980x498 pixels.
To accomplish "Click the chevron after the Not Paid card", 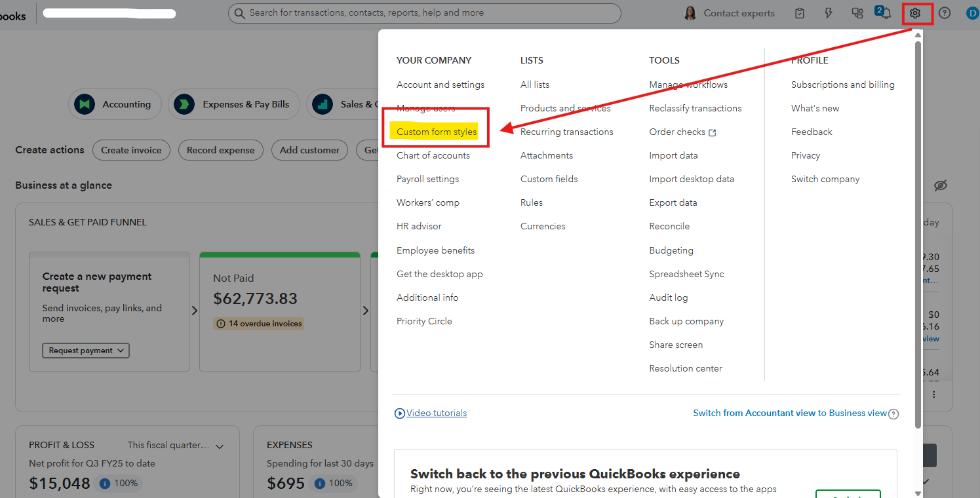I will pos(366,311).
